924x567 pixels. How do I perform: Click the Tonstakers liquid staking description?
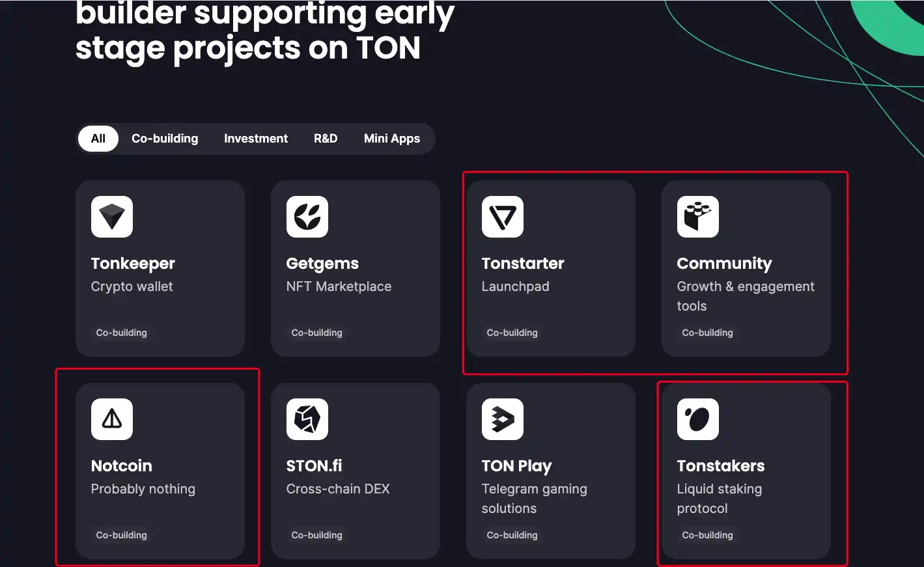pos(719,499)
